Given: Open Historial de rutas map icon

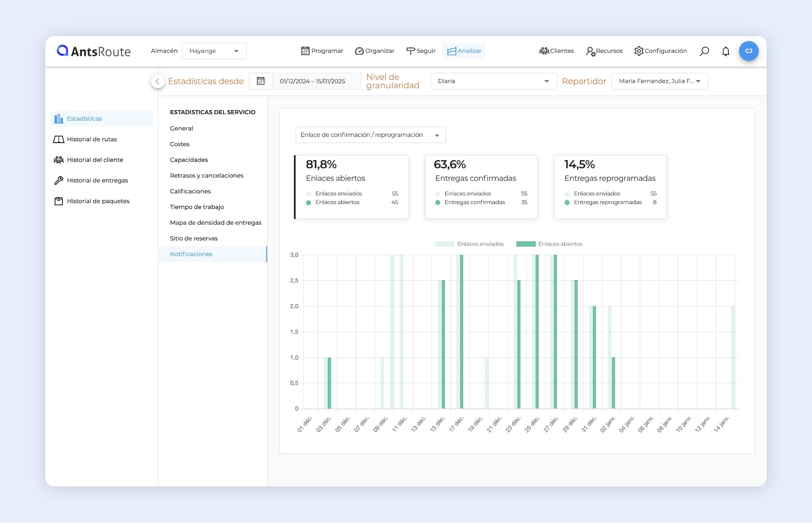Looking at the screenshot, I should pos(59,139).
